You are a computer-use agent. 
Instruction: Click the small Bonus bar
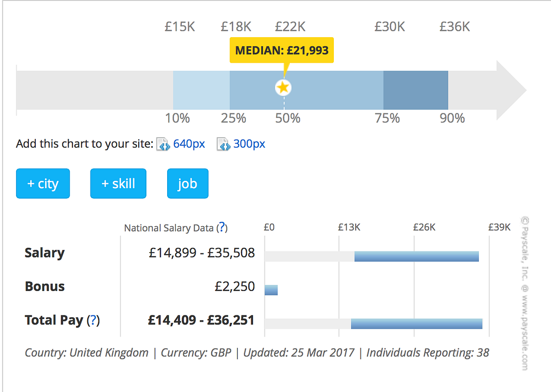(271, 290)
